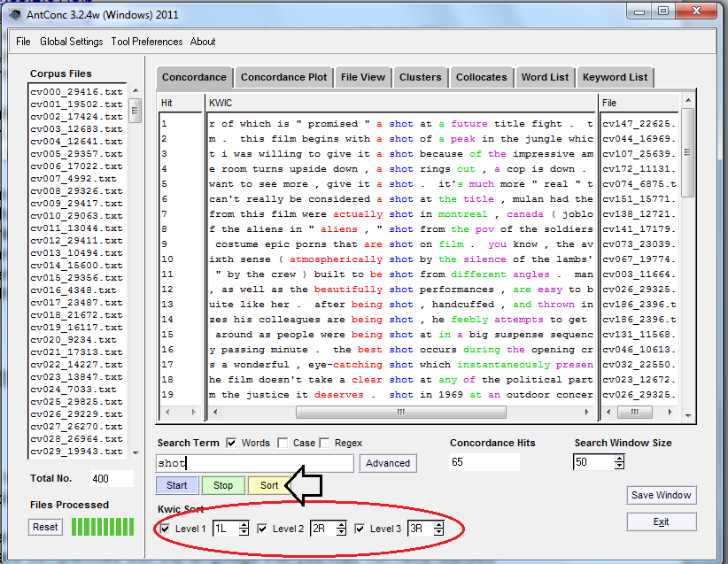Click the yellow Sort button

(269, 485)
